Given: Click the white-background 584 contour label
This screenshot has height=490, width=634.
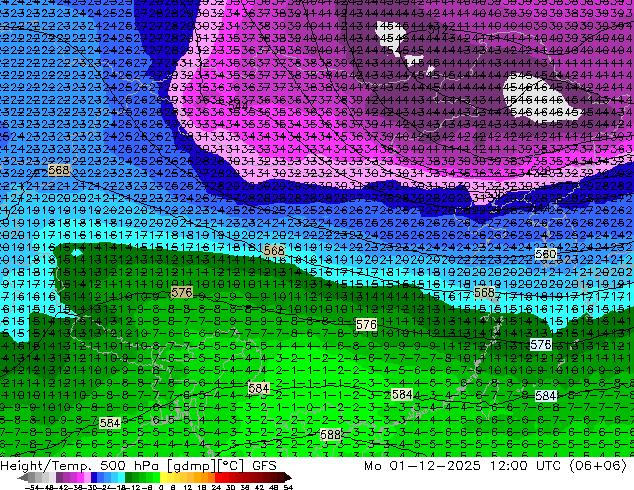Looking at the screenshot, I should [545, 395].
